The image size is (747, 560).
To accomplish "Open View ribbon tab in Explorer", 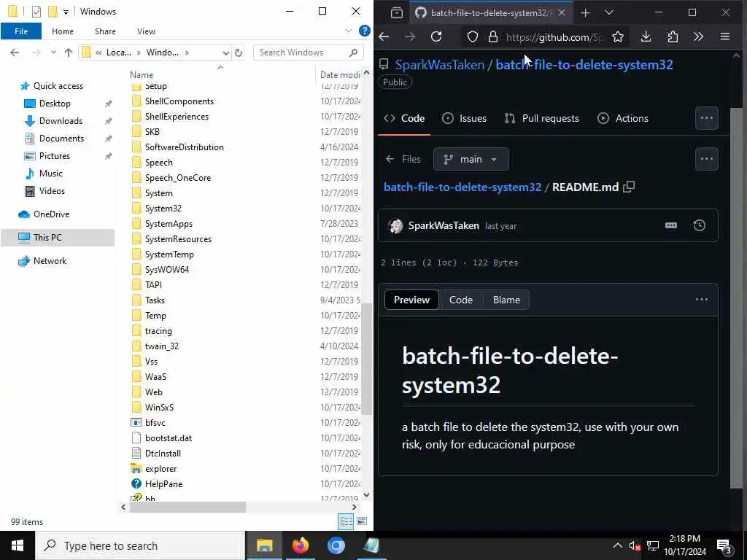I will [x=146, y=31].
